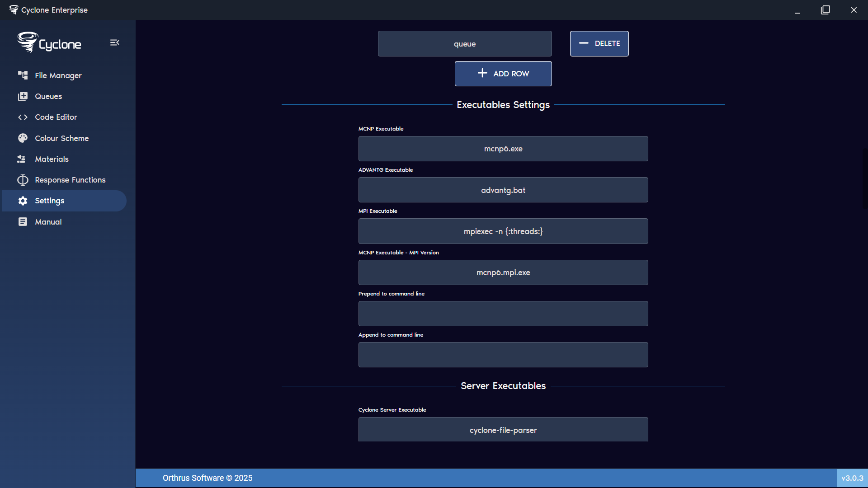Select the Manual entry in the navigation list
The width and height of the screenshot is (868, 488).
[48, 221]
